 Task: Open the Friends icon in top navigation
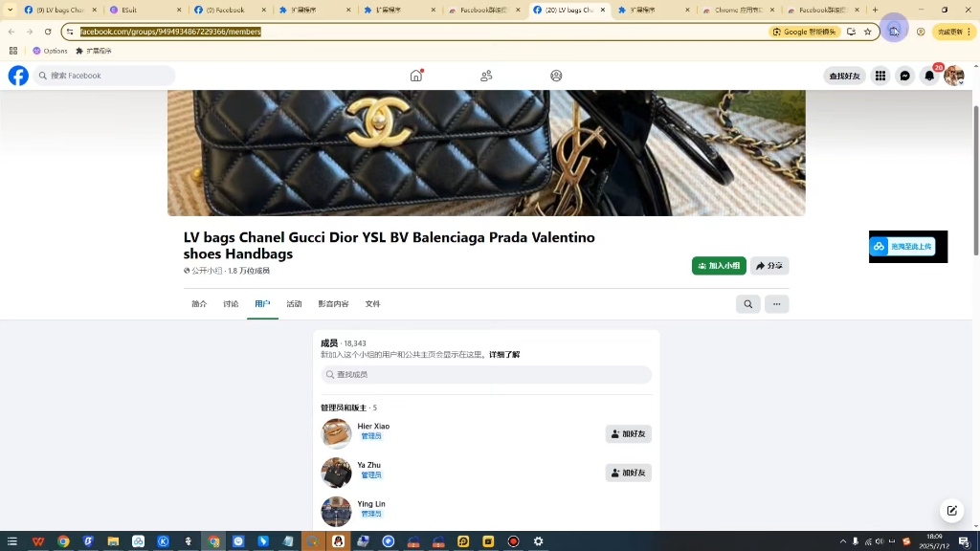pyautogui.click(x=486, y=76)
